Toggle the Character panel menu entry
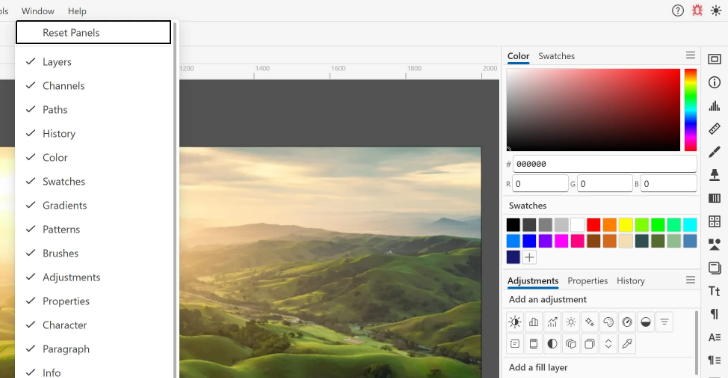This screenshot has width=728, height=378. 93,325
